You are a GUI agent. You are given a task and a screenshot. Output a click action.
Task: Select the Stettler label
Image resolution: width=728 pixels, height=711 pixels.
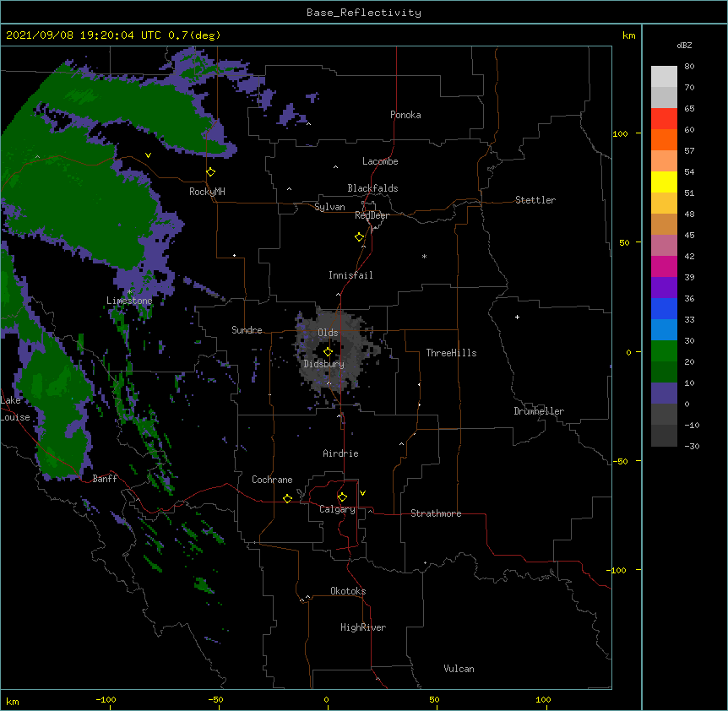(x=535, y=200)
